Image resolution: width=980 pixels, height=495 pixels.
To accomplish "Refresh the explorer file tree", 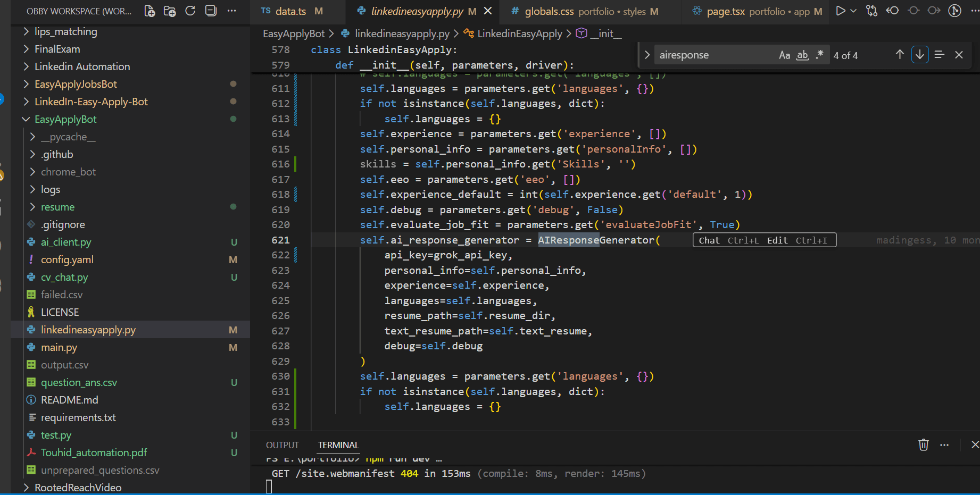I will click(x=190, y=11).
